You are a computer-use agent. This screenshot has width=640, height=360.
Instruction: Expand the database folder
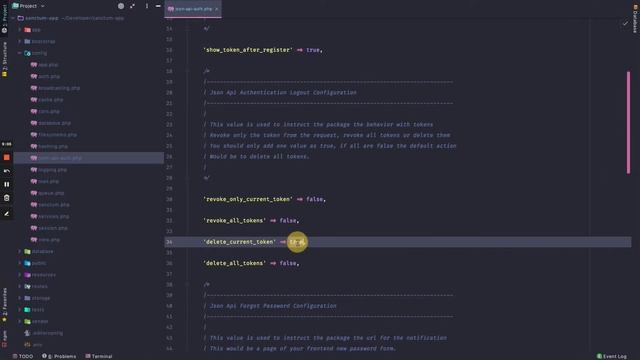click(20, 251)
